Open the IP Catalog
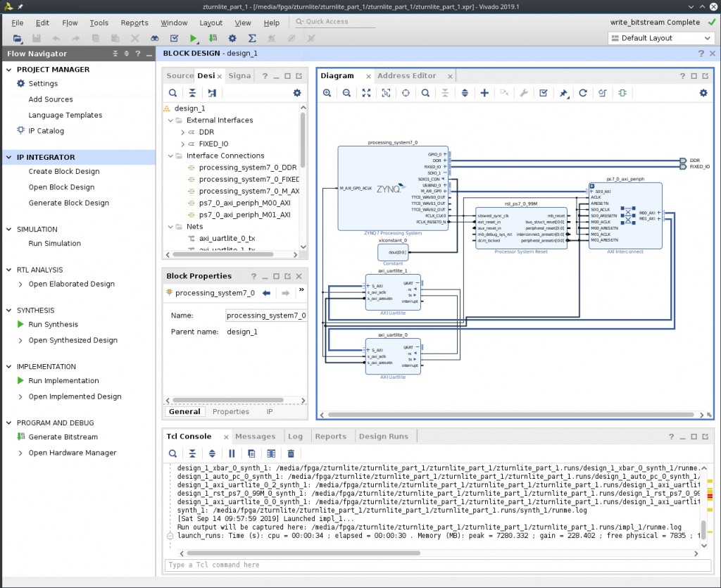Viewport: 721px width, 588px height. click(46, 131)
